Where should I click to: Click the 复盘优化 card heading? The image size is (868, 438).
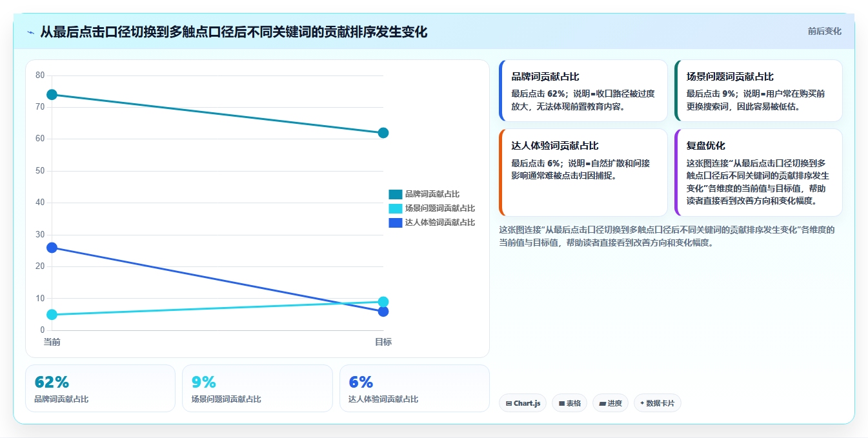coord(705,146)
